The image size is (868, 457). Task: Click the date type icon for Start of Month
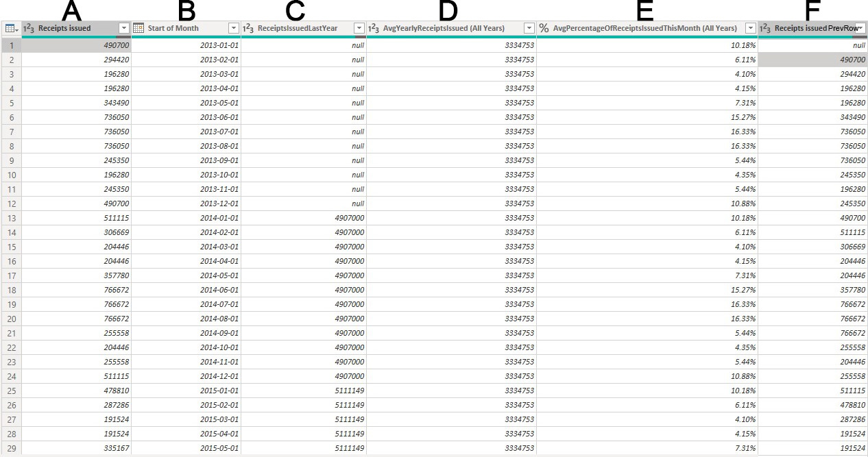tap(138, 28)
